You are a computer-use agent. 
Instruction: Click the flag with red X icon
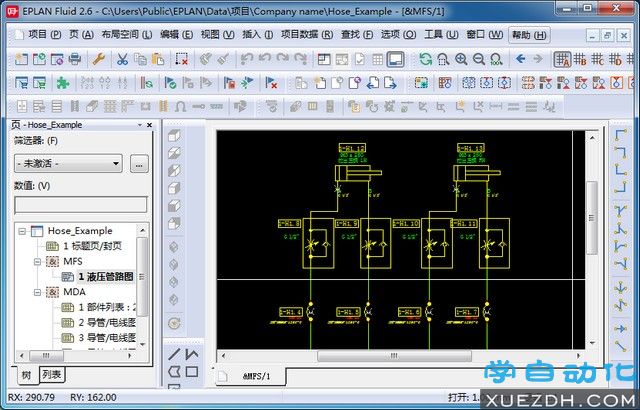[271, 83]
